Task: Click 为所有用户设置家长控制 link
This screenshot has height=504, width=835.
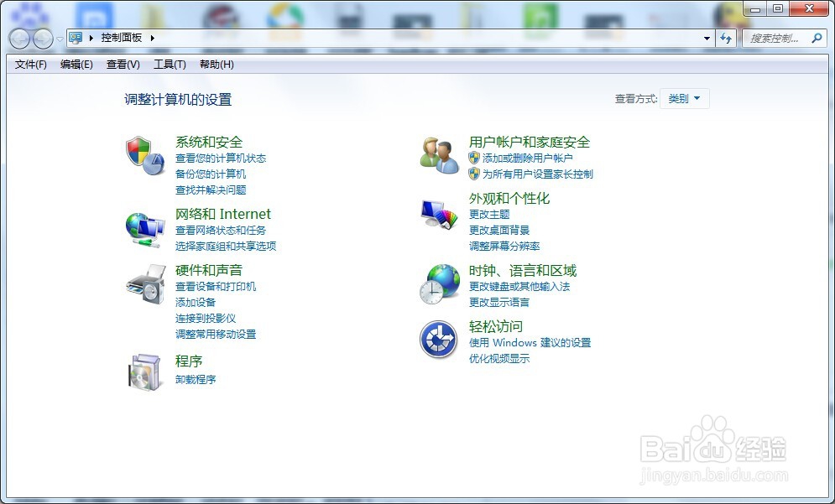Action: [x=537, y=173]
